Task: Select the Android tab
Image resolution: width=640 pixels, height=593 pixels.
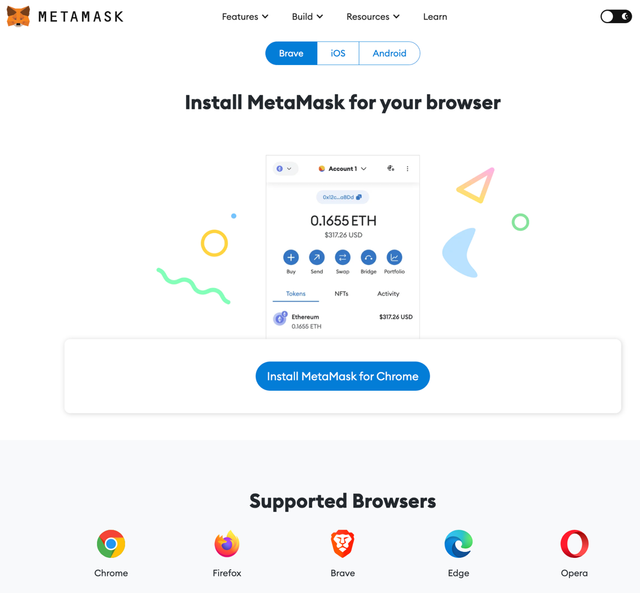Action: point(389,53)
